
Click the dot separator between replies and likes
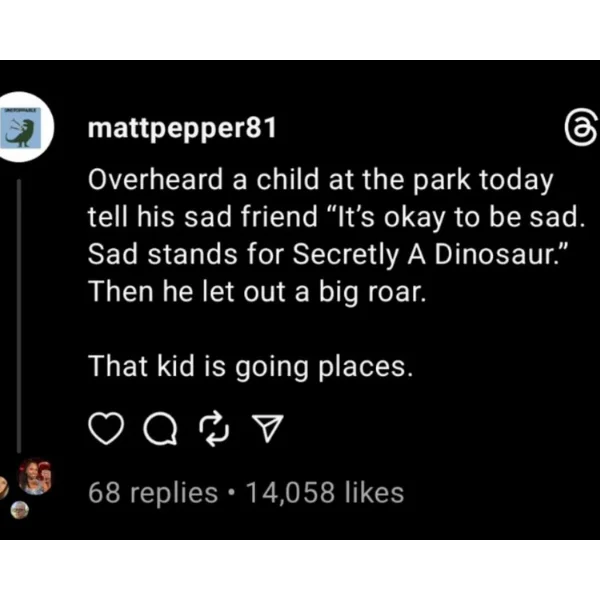tap(232, 493)
